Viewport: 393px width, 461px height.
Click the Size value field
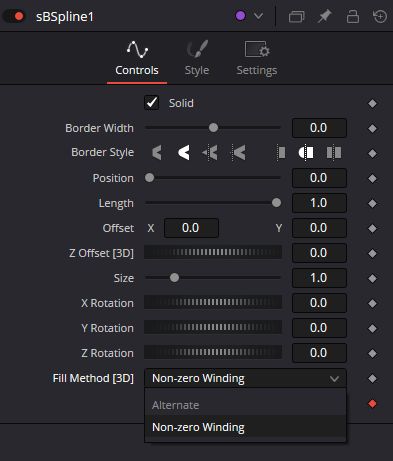tap(319, 278)
